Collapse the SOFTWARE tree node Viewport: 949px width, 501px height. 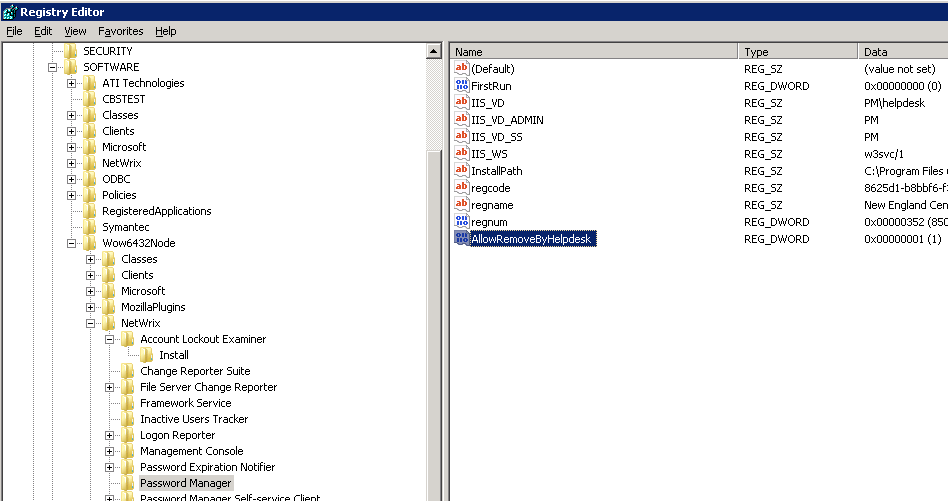point(53,67)
